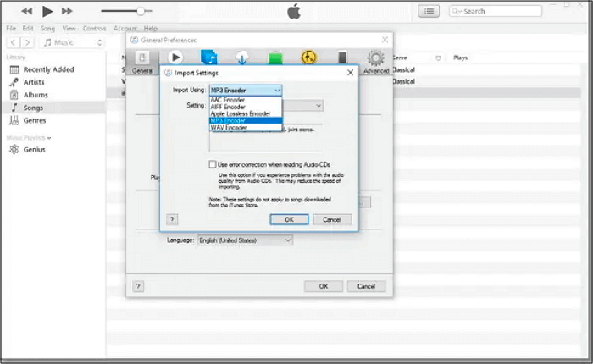Click the help question mark in Import Settings
The image size is (593, 364).
coord(172,219)
